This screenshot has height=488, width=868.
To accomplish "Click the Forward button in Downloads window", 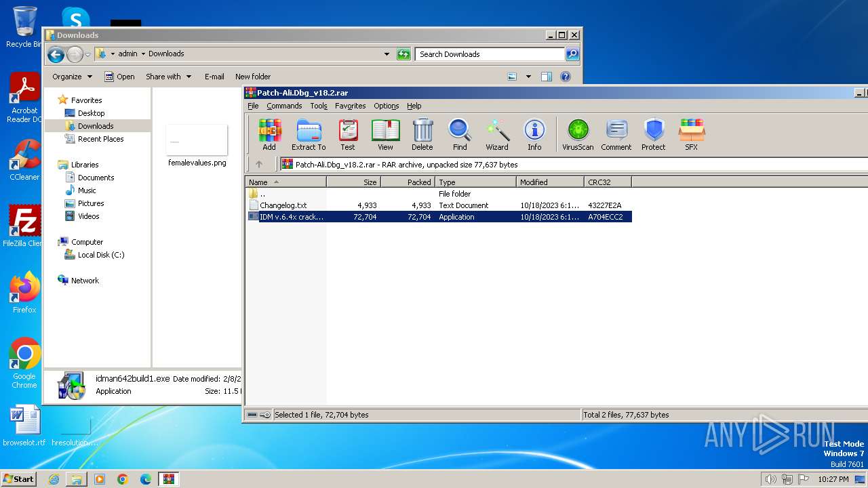I will point(75,54).
